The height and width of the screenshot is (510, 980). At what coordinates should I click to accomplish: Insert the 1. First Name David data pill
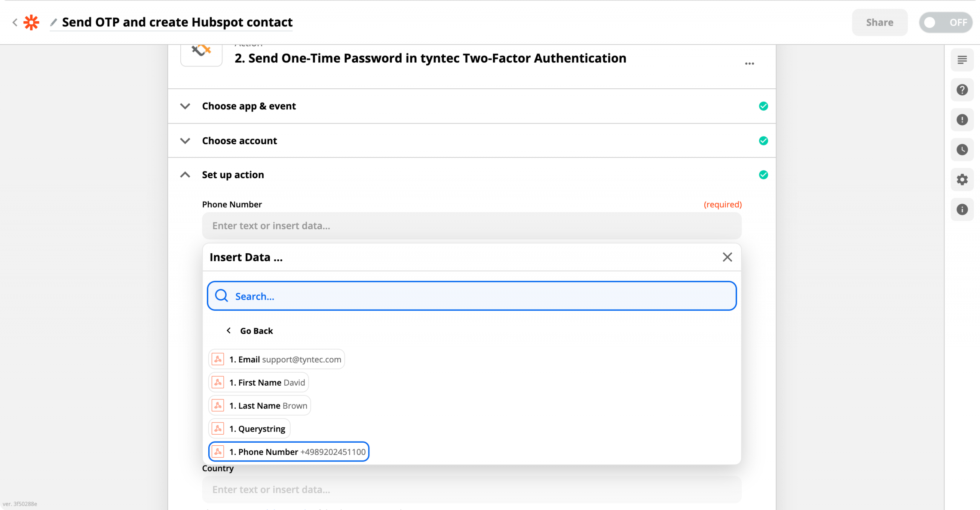click(258, 382)
